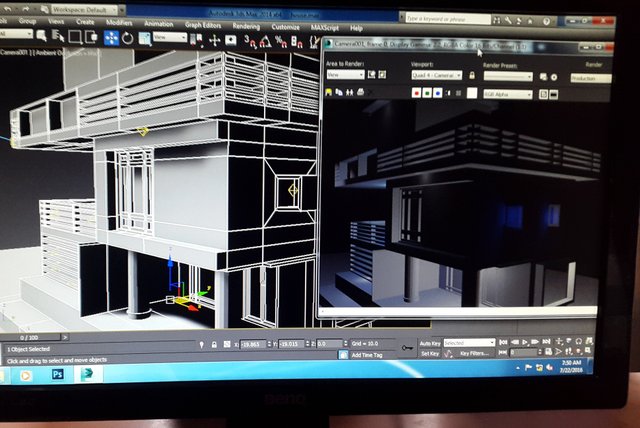Click the Auto Region Selected icon
This screenshot has width=640, height=428.
[x=382, y=75]
